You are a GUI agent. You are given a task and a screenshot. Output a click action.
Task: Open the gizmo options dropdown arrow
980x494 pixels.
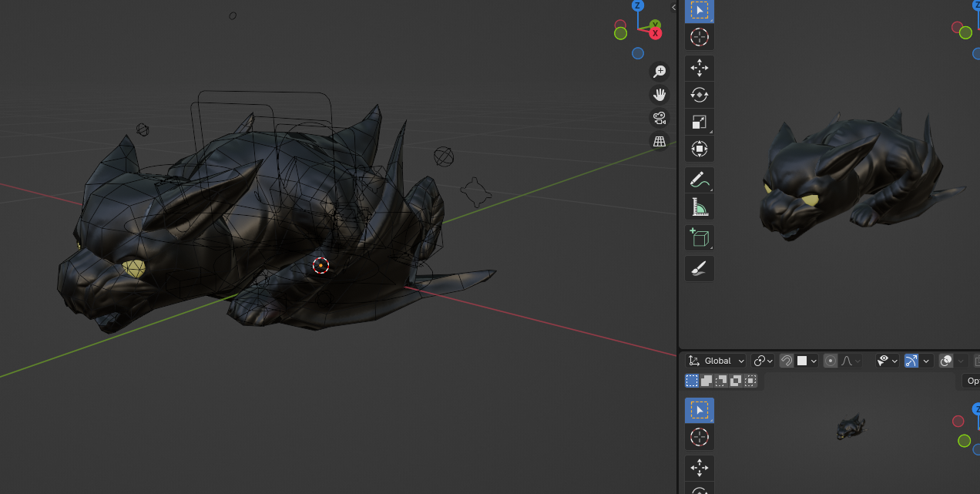click(x=927, y=361)
